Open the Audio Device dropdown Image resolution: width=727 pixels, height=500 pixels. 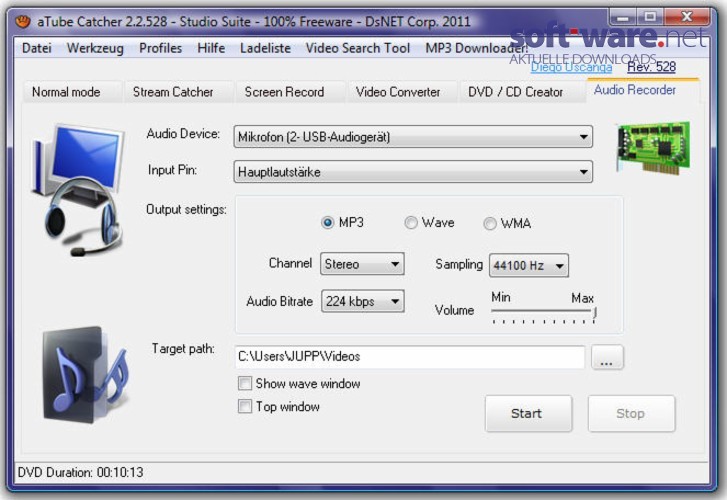(413, 137)
